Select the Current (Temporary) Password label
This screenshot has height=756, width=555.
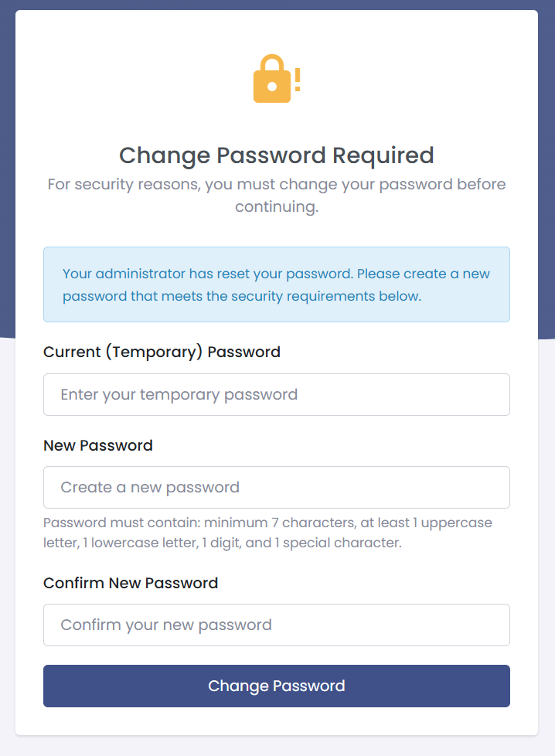coord(162,352)
